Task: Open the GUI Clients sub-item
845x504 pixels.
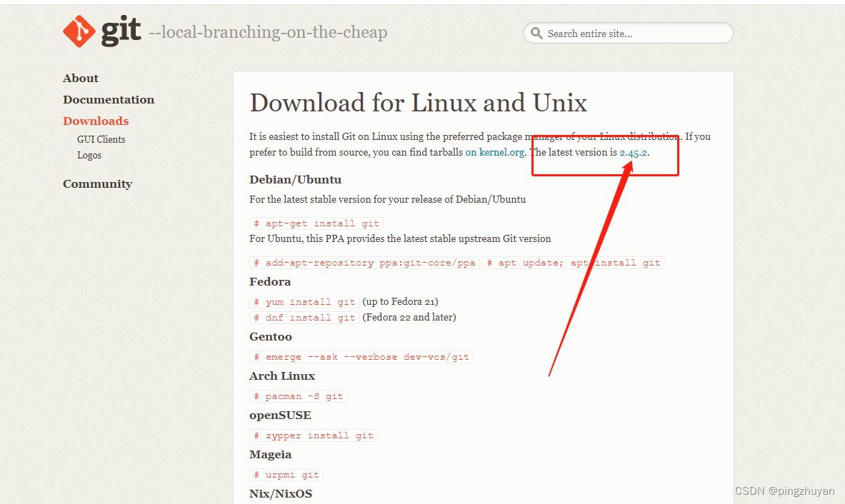Action: [x=101, y=139]
